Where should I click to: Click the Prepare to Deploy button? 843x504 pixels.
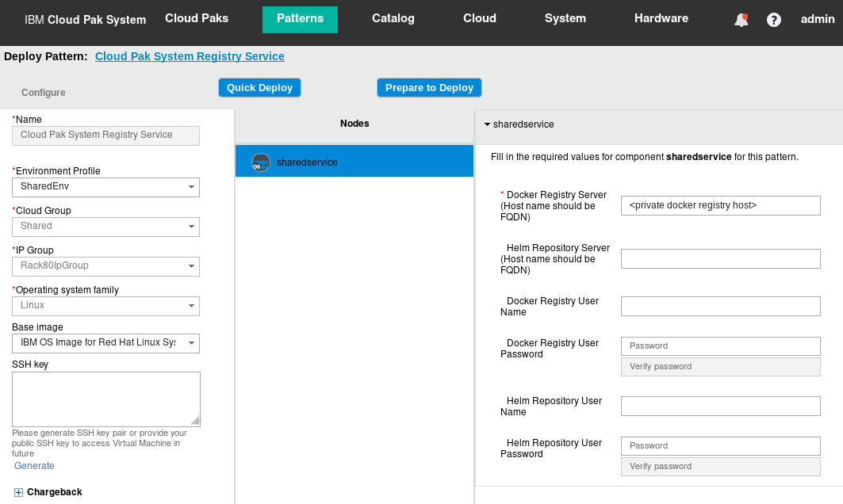pyautogui.click(x=430, y=88)
